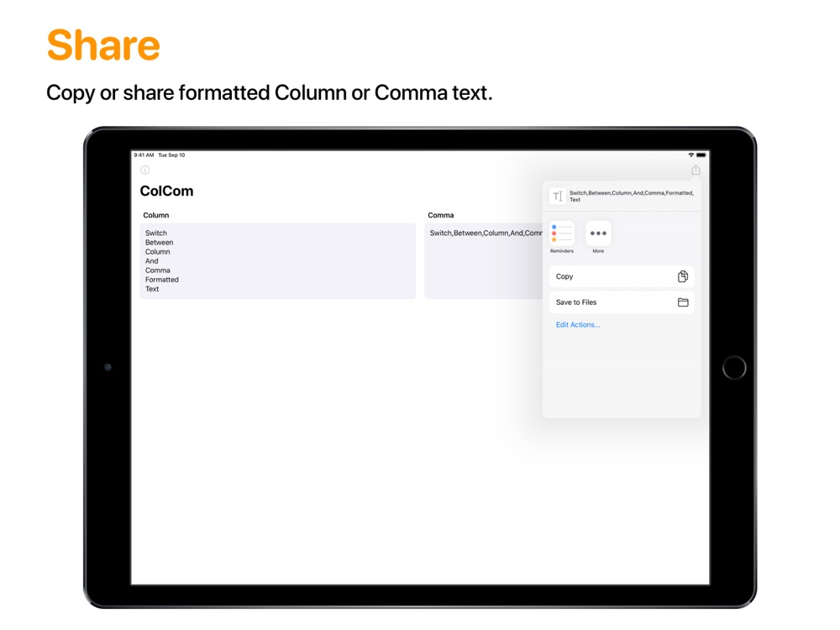Click the Comma heading label
The width and height of the screenshot is (840, 630).
[x=440, y=215]
